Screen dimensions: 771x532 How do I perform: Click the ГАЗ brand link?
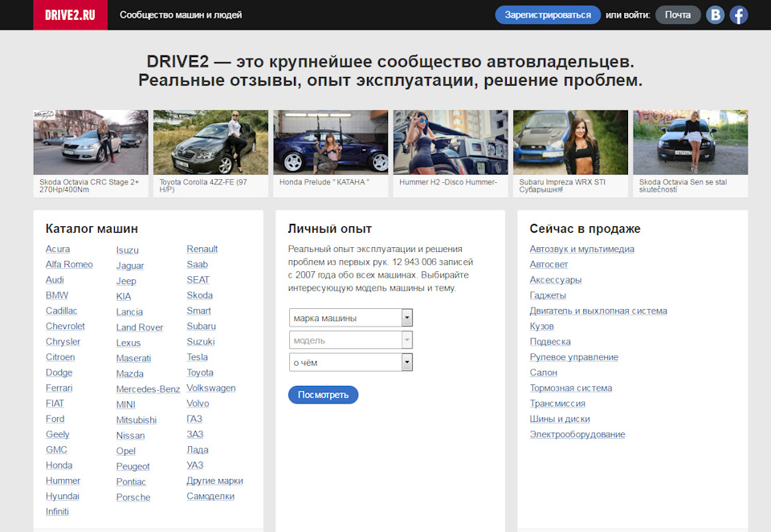click(194, 419)
